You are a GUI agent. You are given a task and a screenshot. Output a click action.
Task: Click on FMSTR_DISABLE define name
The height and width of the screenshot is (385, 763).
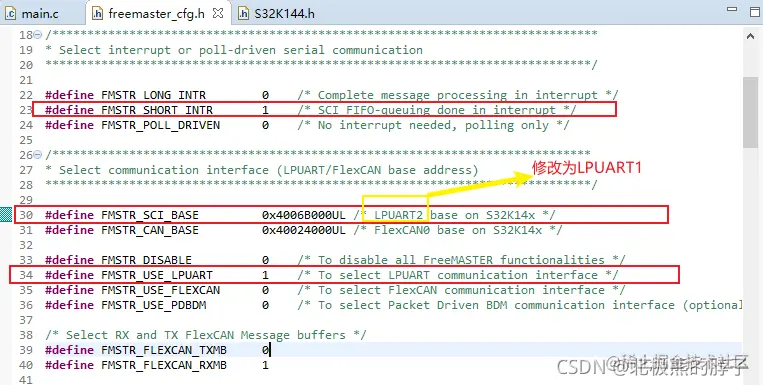point(146,260)
